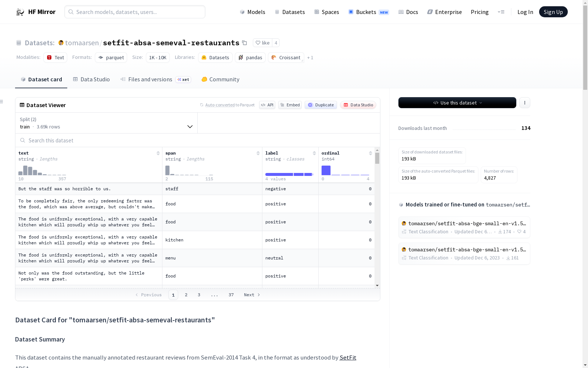The image size is (588, 368).
Task: Open the HF Mirror logo home link
Action: point(36,12)
